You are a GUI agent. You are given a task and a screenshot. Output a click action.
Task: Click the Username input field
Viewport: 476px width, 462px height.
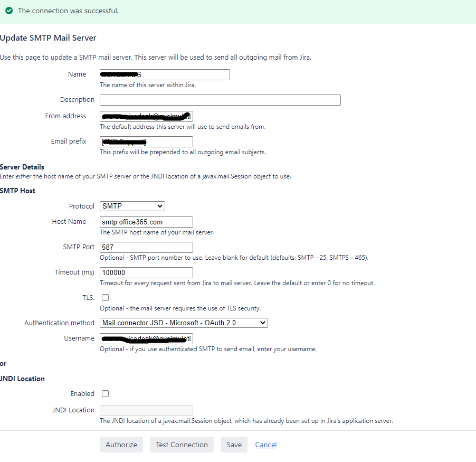[146, 338]
